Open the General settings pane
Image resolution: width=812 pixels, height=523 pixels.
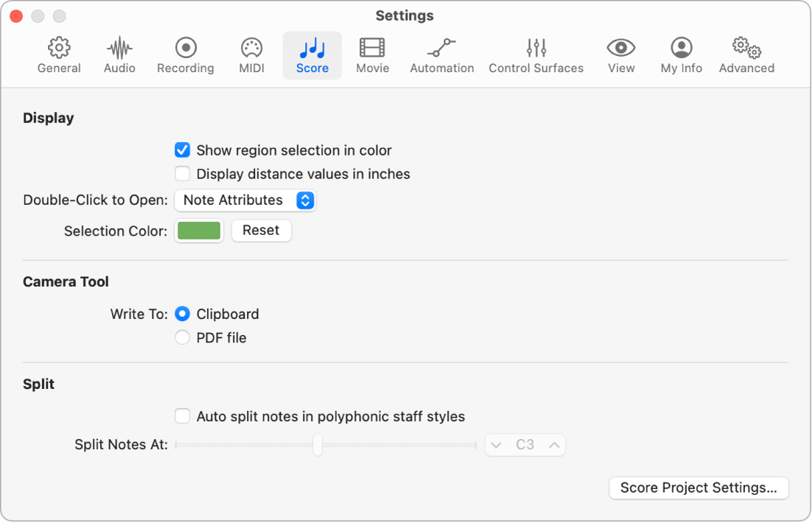click(x=59, y=55)
